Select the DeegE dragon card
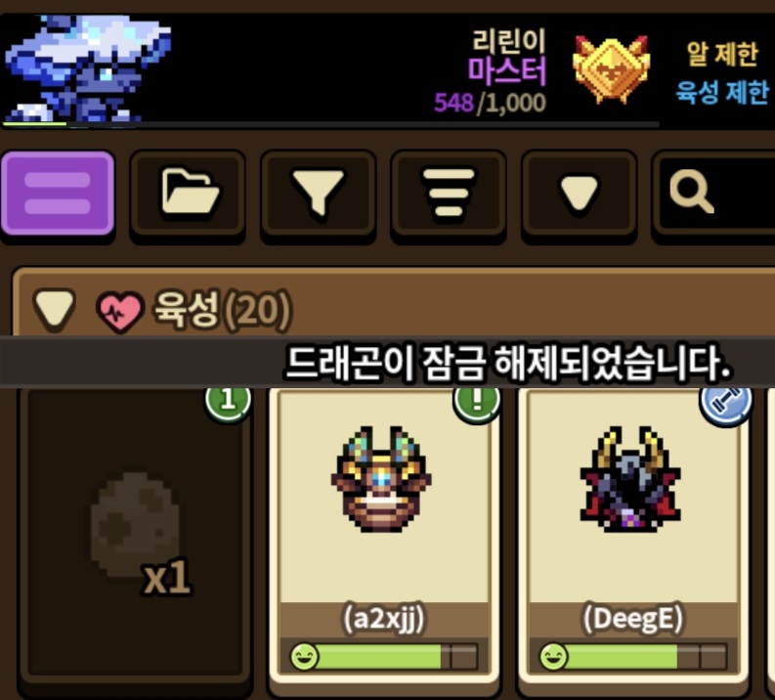Viewport: 775px width, 700px height. click(632, 534)
